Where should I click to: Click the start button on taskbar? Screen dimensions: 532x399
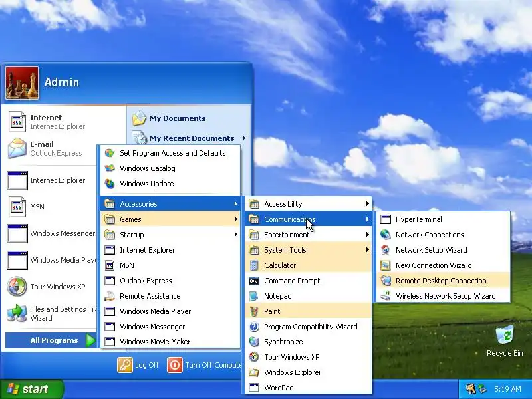pos(31,389)
